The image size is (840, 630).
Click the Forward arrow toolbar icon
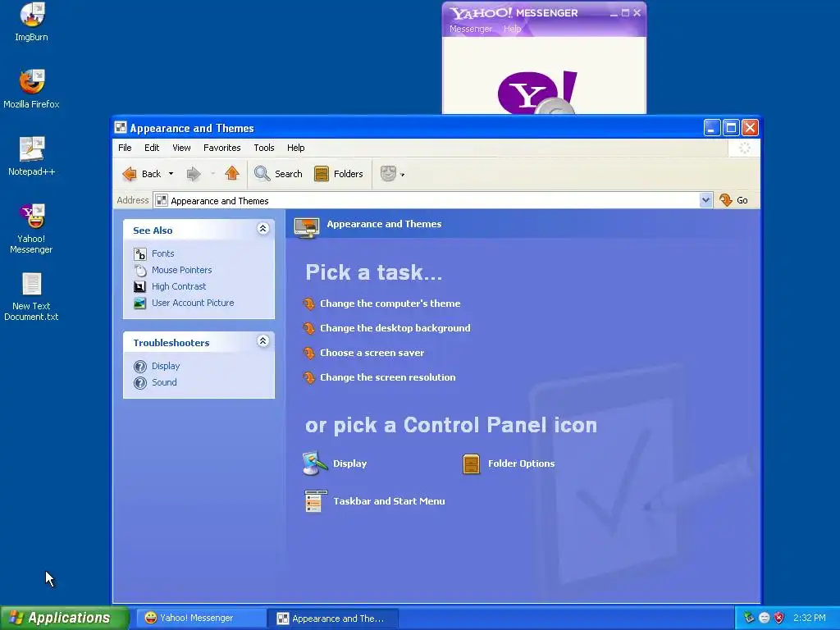(194, 174)
